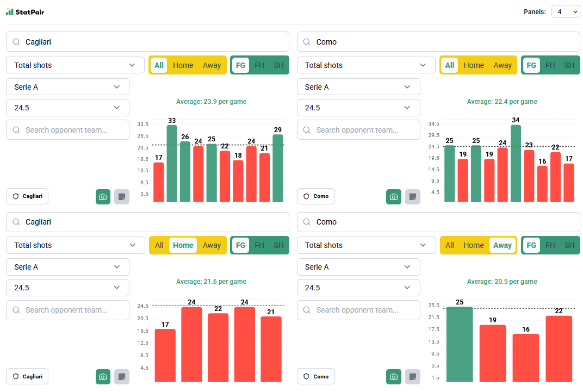Click the StatPair logo
Image resolution: width=583 pixels, height=392 pixels.
point(25,11)
